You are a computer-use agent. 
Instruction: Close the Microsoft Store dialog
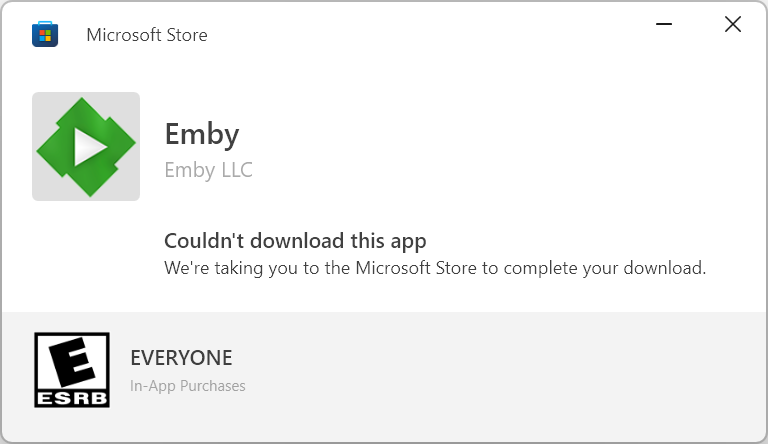tap(732, 25)
